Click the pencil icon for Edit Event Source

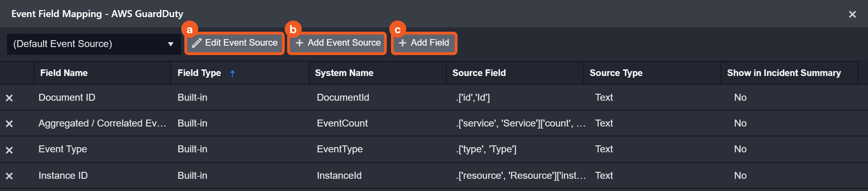point(197,43)
